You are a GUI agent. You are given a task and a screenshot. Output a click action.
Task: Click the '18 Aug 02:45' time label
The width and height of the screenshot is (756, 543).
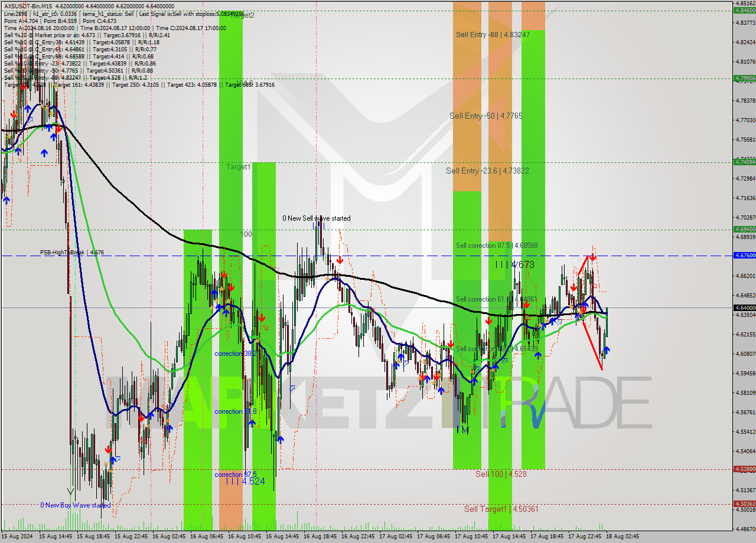coord(622,537)
